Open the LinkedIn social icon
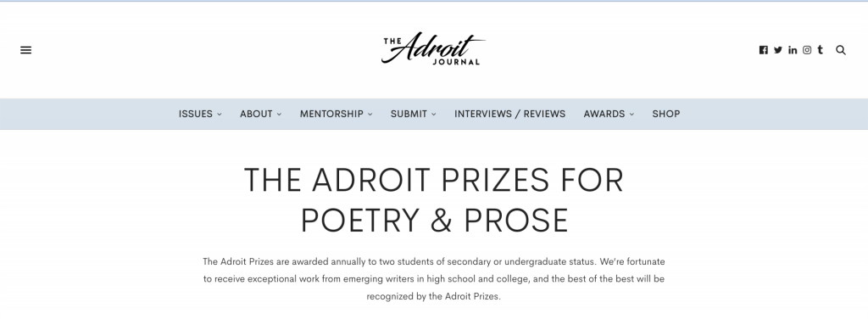This screenshot has height=319, width=868. [x=793, y=50]
